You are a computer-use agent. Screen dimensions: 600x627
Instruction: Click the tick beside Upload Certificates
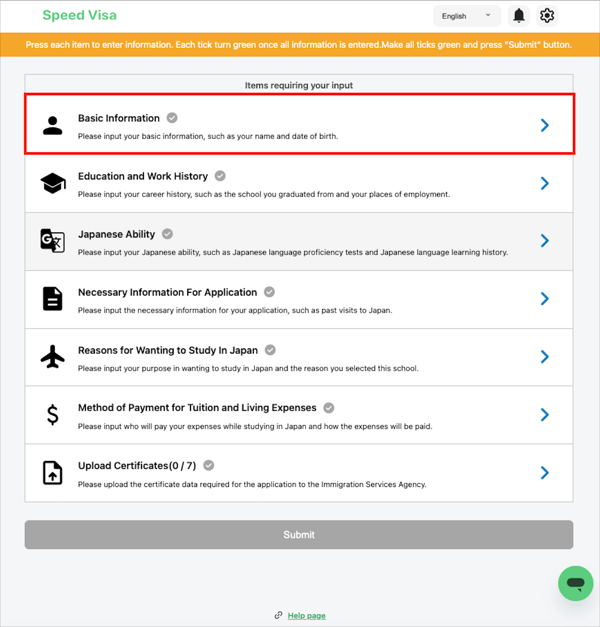pos(209,465)
